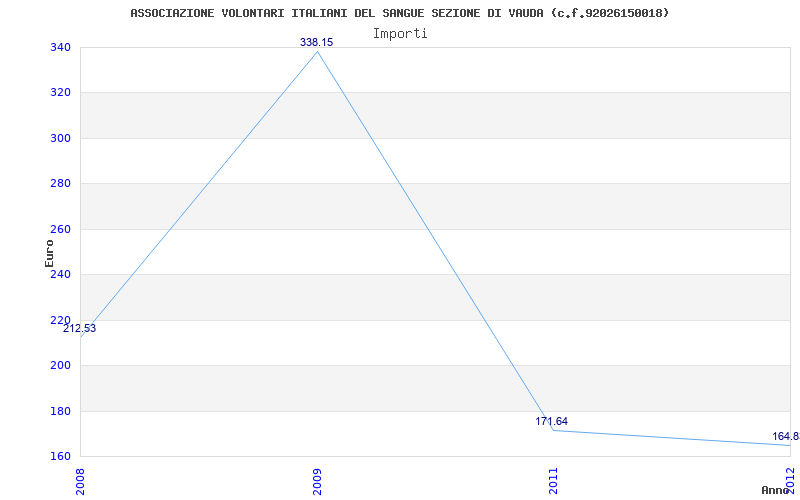The image size is (800, 500).
Task: Click the chart title with c.f.92026150018
Action: pos(399,13)
